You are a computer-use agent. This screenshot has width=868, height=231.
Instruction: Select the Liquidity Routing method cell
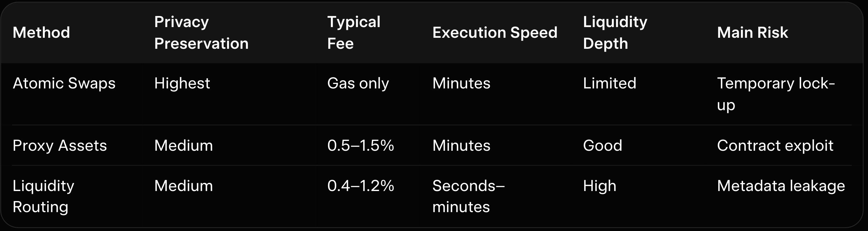[x=43, y=196]
